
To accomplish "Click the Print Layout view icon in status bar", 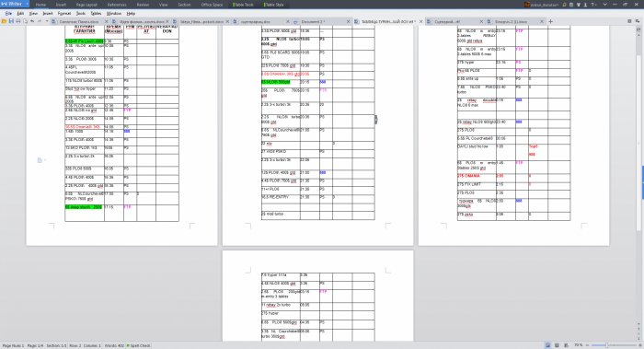I will click(548, 345).
